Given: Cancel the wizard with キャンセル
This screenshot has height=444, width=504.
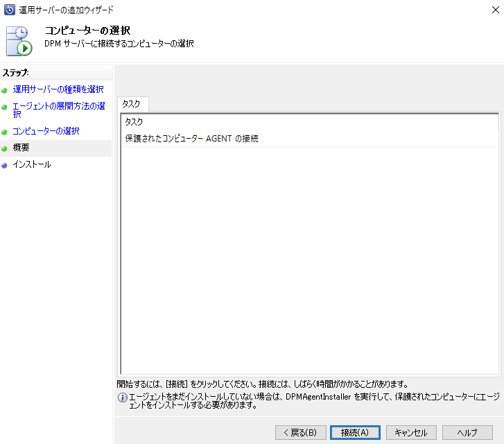Looking at the screenshot, I should [x=411, y=432].
